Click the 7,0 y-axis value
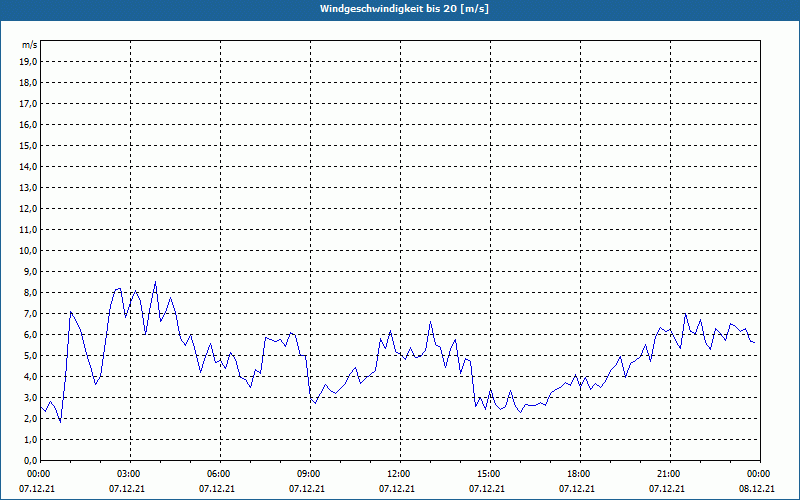 (x=31, y=314)
